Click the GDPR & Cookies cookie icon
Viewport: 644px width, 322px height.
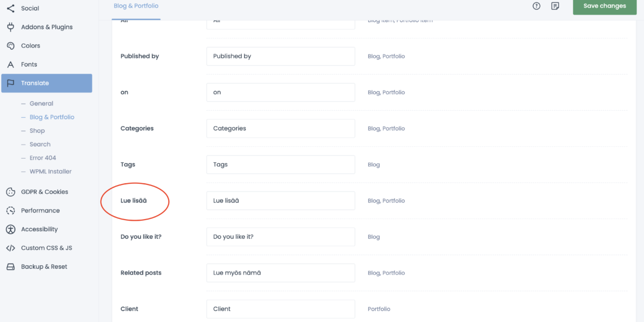coord(11,192)
